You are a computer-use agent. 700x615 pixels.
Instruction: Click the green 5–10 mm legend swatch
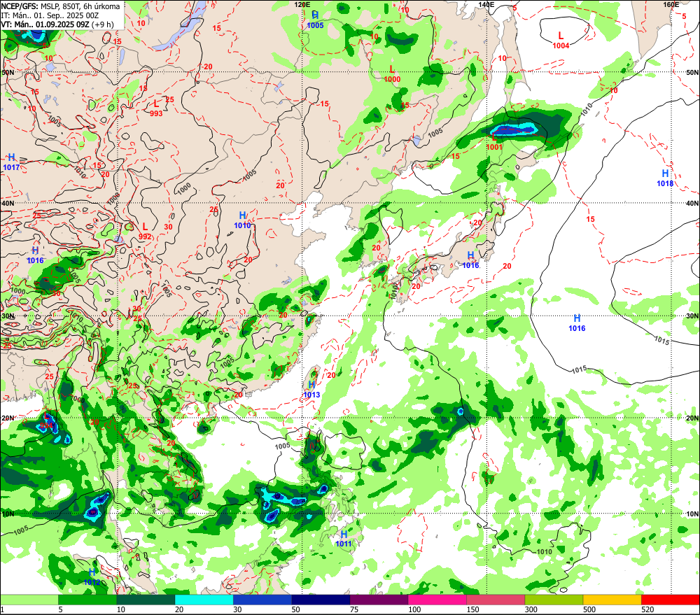tap(87, 600)
